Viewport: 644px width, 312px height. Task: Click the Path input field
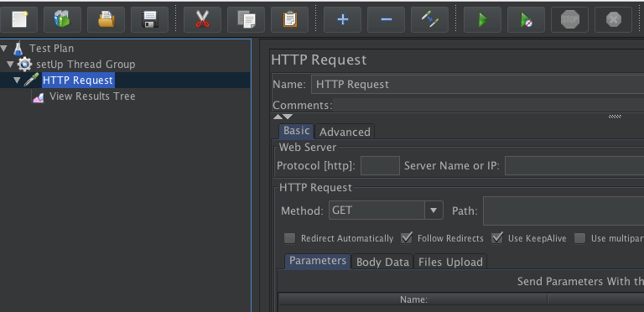click(x=563, y=211)
